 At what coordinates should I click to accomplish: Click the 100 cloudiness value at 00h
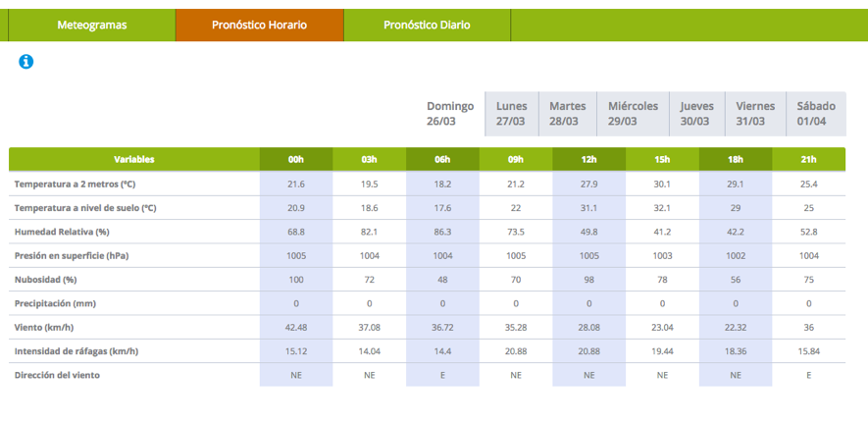[x=296, y=280]
